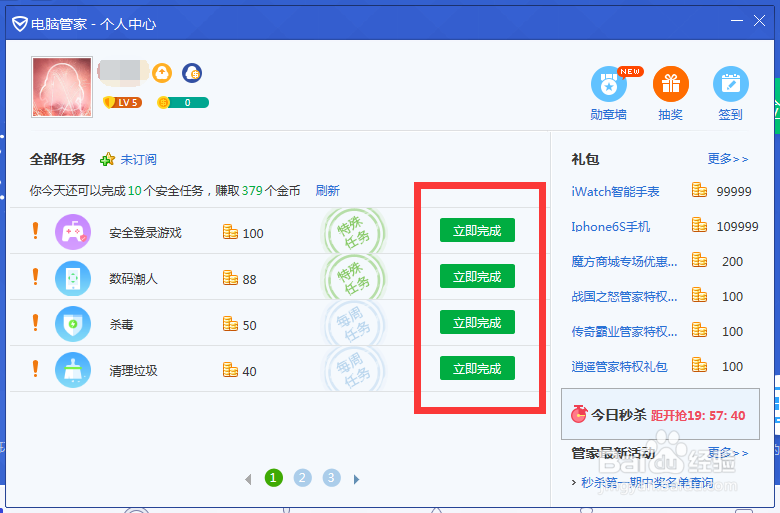Click the 特殊任务 stamp on 安全登录游戏 row
This screenshot has height=513, width=780.
click(353, 232)
